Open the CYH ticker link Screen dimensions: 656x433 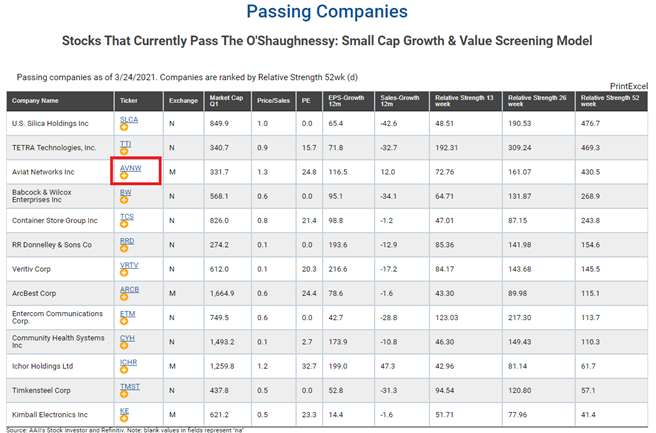(127, 338)
